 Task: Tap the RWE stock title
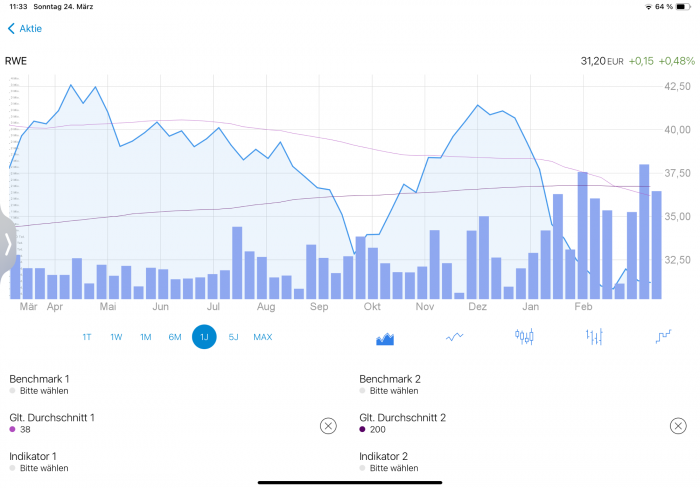tap(16, 61)
